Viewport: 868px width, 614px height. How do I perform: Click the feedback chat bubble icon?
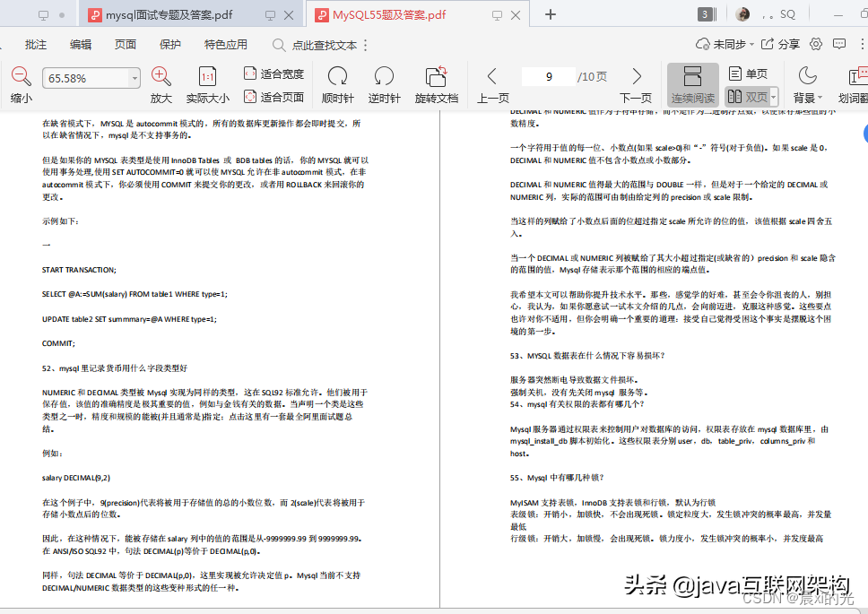(x=840, y=44)
